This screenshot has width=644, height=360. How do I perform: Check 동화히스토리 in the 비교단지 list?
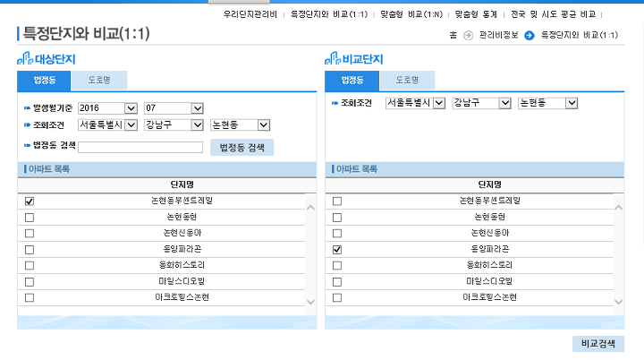[x=337, y=265]
